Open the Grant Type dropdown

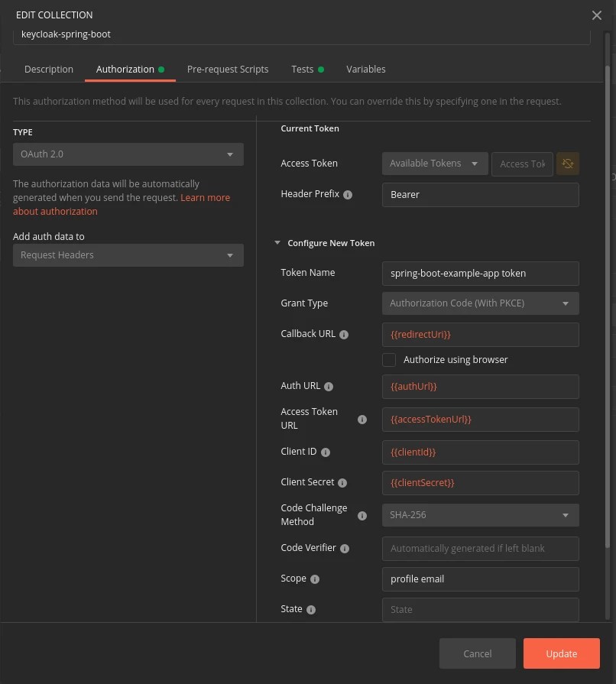click(480, 303)
